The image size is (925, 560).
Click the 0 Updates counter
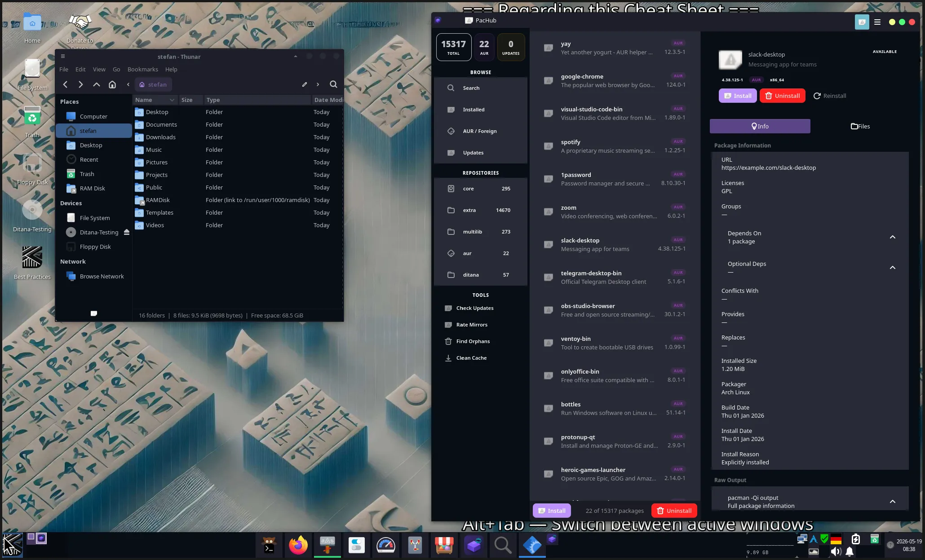click(x=511, y=47)
